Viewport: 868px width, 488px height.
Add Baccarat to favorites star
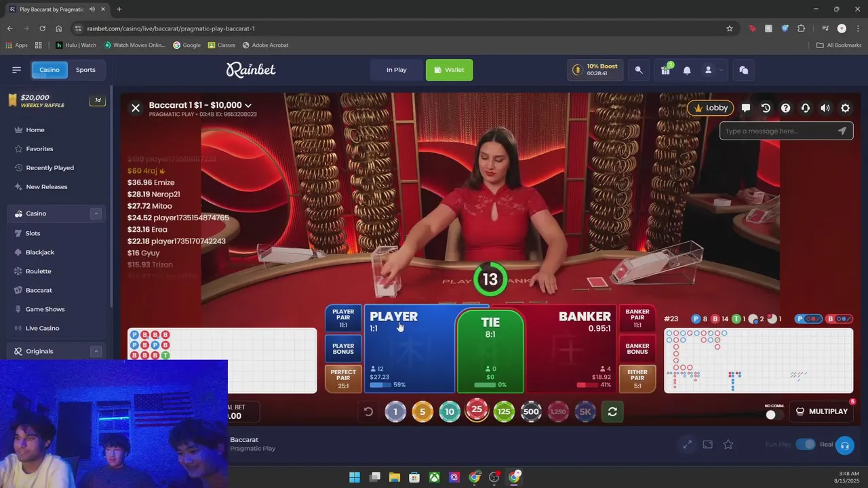pyautogui.click(x=728, y=445)
